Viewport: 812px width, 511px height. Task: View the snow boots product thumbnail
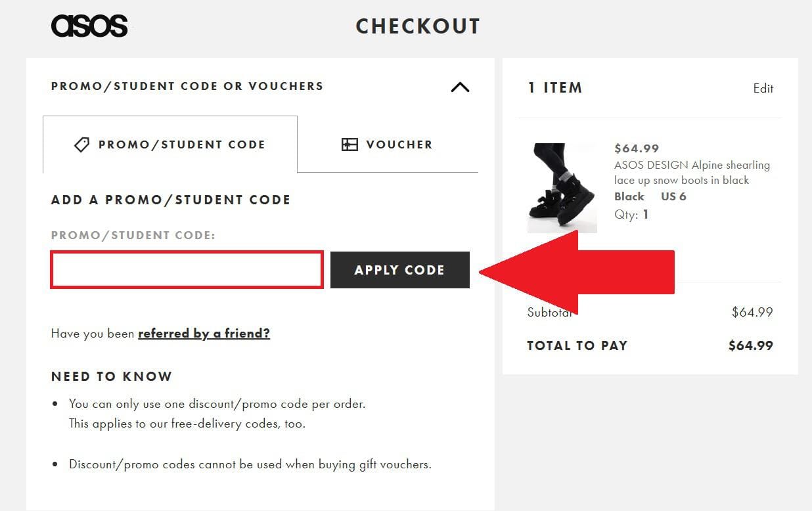[x=562, y=188]
